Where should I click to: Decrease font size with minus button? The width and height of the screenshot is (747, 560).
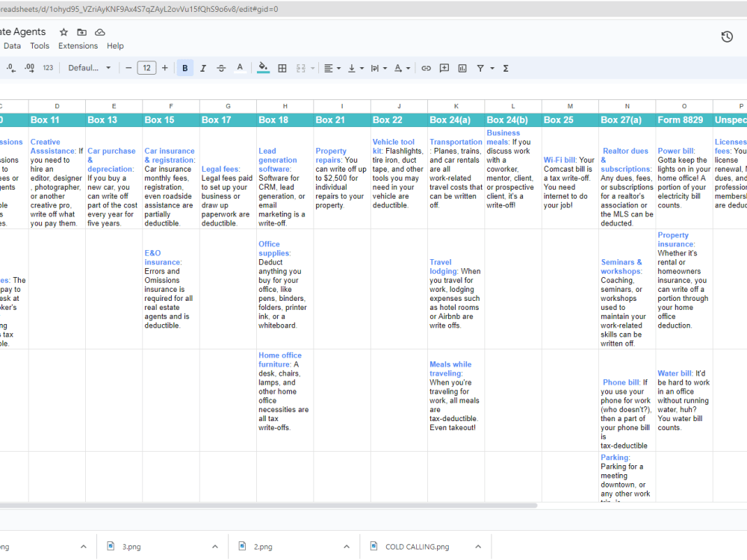click(128, 68)
